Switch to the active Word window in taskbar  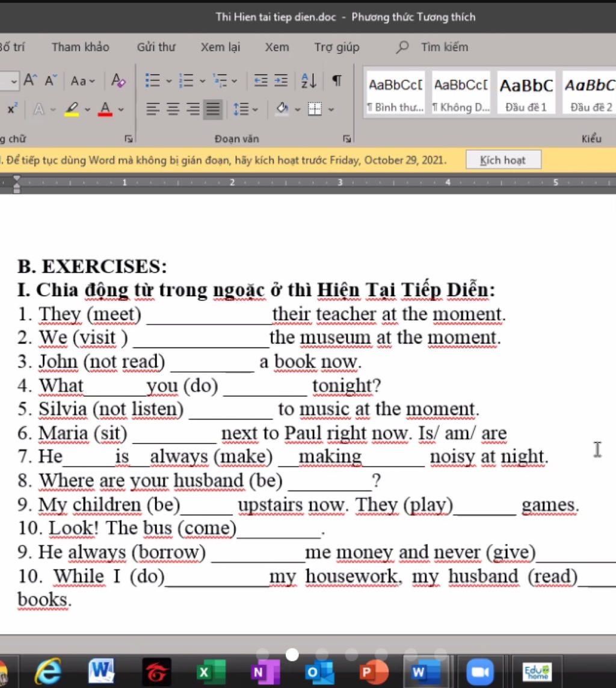pyautogui.click(x=426, y=672)
